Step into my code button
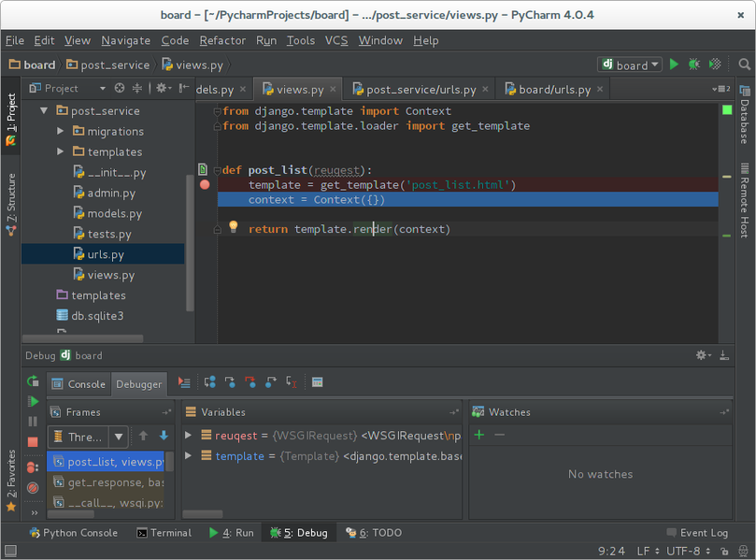756x560 pixels. pyautogui.click(x=250, y=382)
